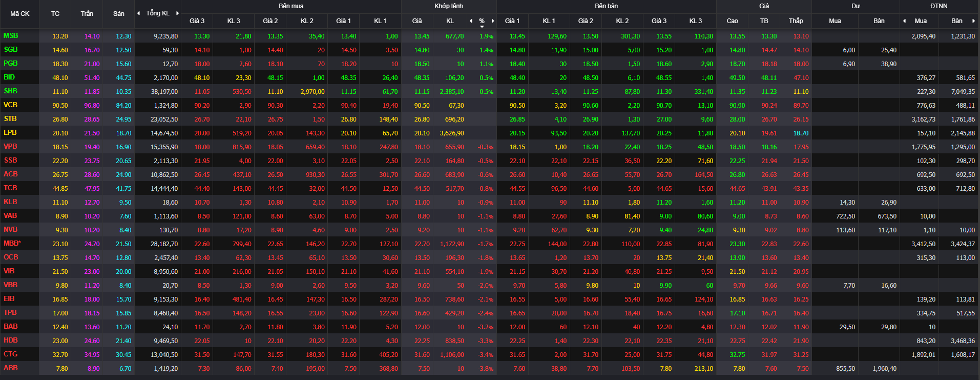
Task: Open the SGB stock symbol
Action: point(11,50)
